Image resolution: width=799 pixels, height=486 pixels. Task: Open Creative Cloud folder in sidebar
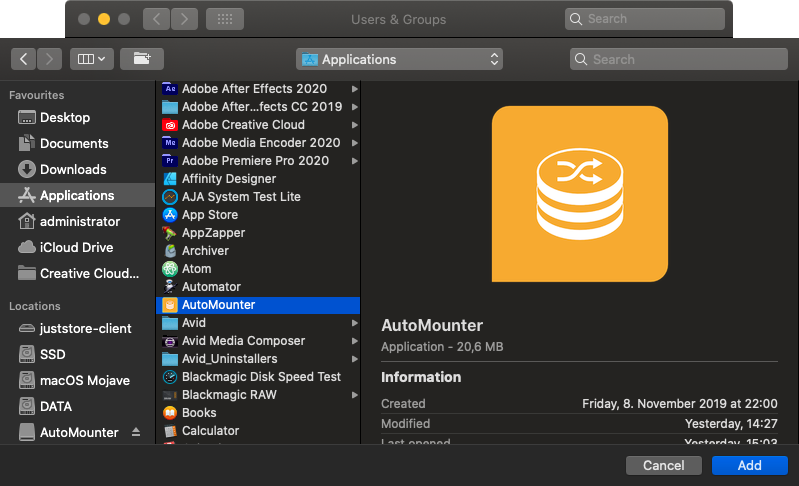click(x=77, y=274)
